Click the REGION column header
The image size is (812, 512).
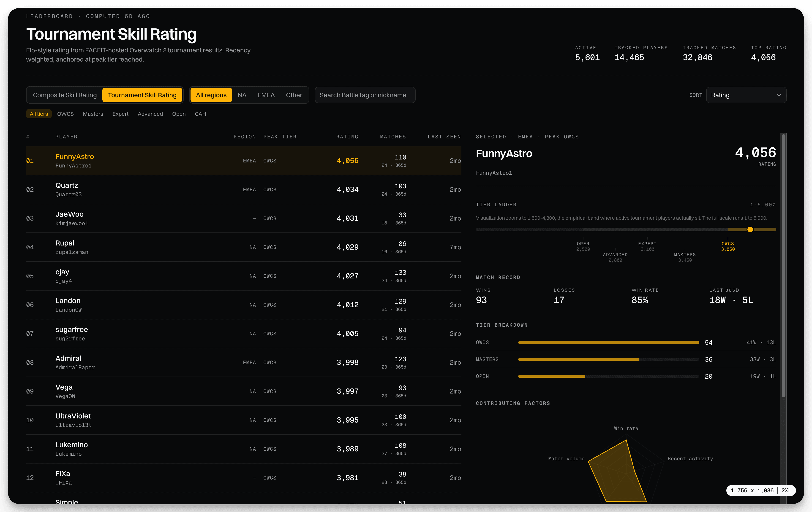[x=245, y=137]
